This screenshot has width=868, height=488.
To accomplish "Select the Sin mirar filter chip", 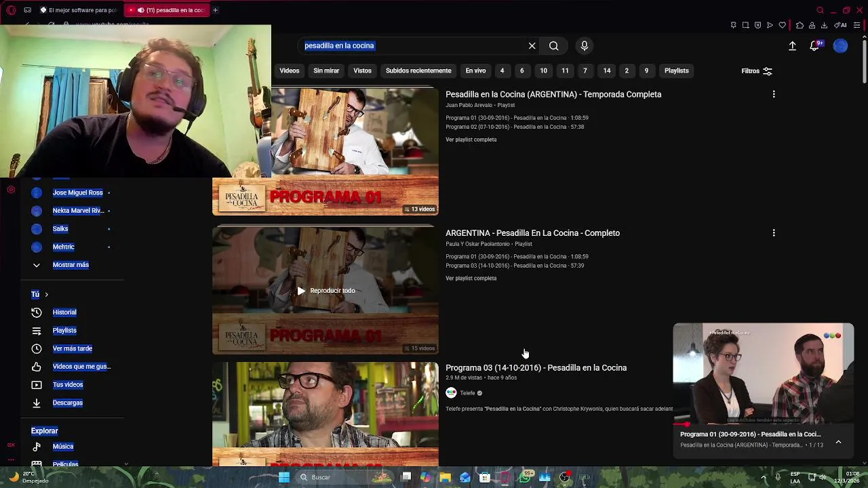I will click(x=326, y=70).
